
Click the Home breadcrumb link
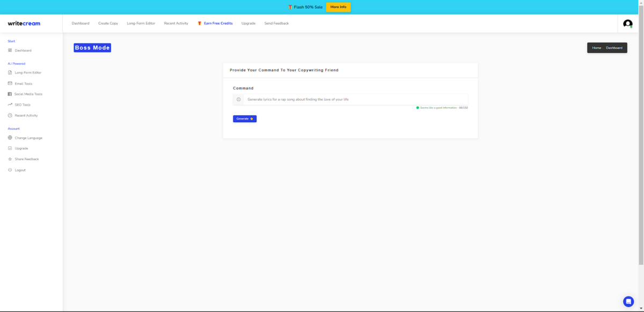[596, 48]
